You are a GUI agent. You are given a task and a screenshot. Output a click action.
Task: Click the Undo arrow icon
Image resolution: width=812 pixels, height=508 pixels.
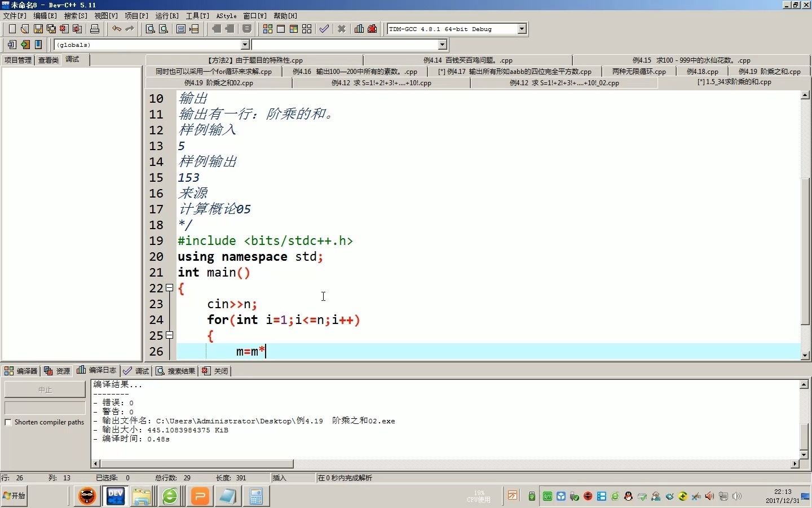[116, 29]
